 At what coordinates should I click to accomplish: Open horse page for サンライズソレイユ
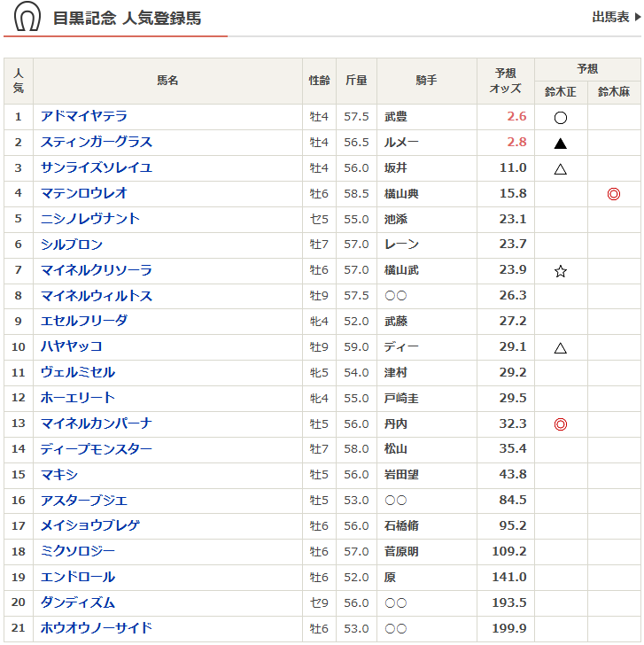97,167
